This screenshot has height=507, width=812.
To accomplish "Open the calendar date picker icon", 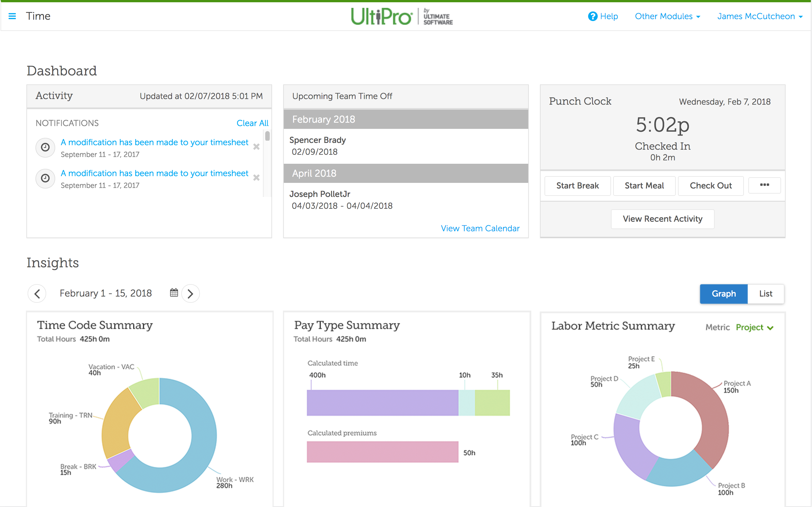I will pos(174,293).
